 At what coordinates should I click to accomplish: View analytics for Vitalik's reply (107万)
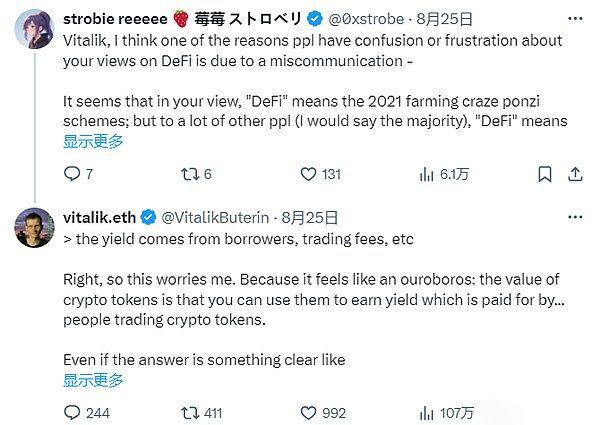click(x=427, y=413)
